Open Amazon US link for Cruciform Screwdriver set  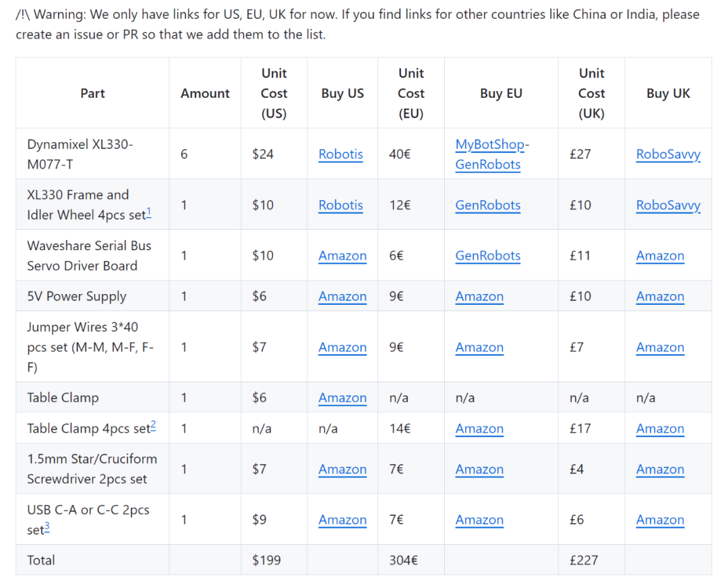[342, 469]
